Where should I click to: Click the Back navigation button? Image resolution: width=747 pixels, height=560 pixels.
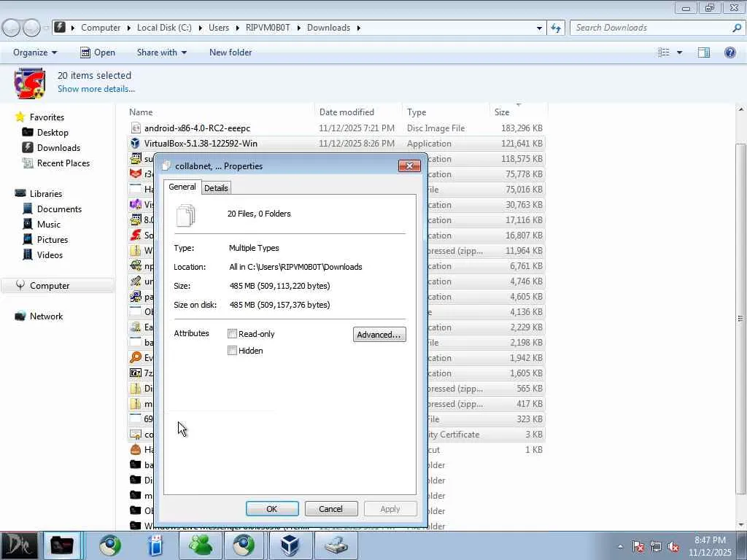coord(12,28)
